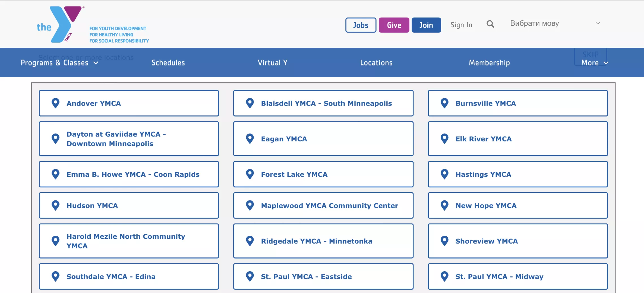Open the Вибрати мову language dropdown
Viewport: 644px width, 293px height.
555,23
